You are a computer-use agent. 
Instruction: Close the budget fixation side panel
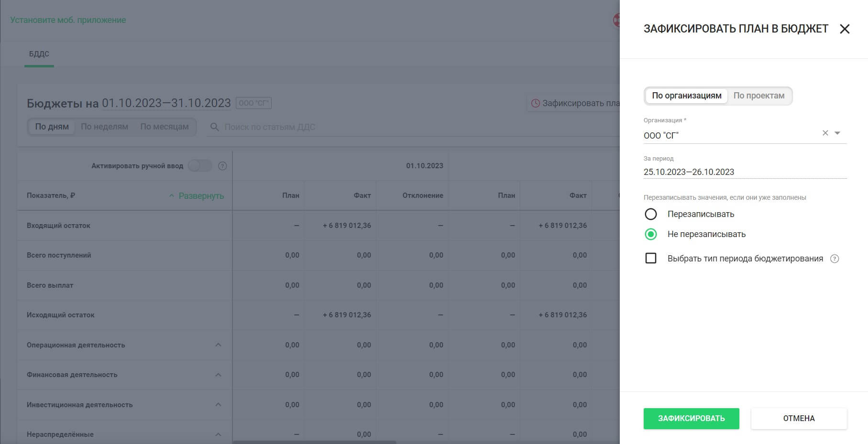pyautogui.click(x=845, y=29)
